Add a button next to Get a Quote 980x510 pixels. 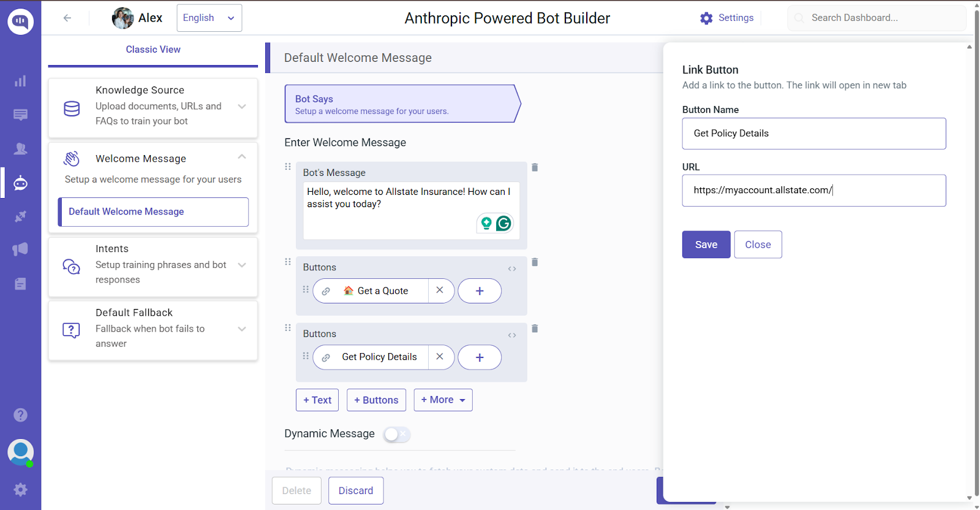coord(480,291)
